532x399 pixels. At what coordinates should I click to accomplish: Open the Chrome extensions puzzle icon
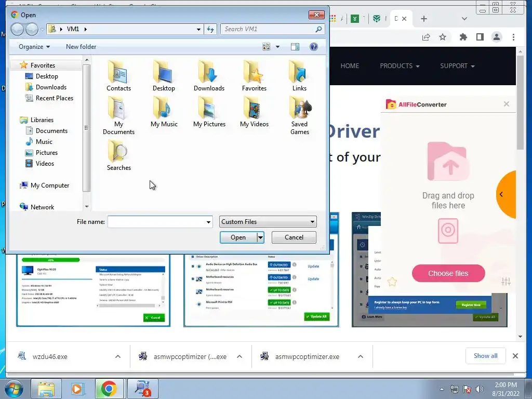click(x=463, y=37)
